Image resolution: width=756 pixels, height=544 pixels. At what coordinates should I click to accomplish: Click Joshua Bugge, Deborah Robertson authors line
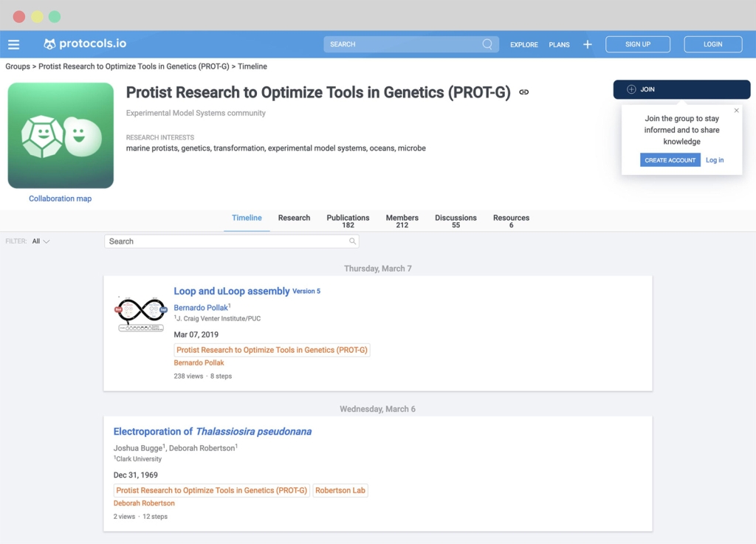click(x=176, y=448)
